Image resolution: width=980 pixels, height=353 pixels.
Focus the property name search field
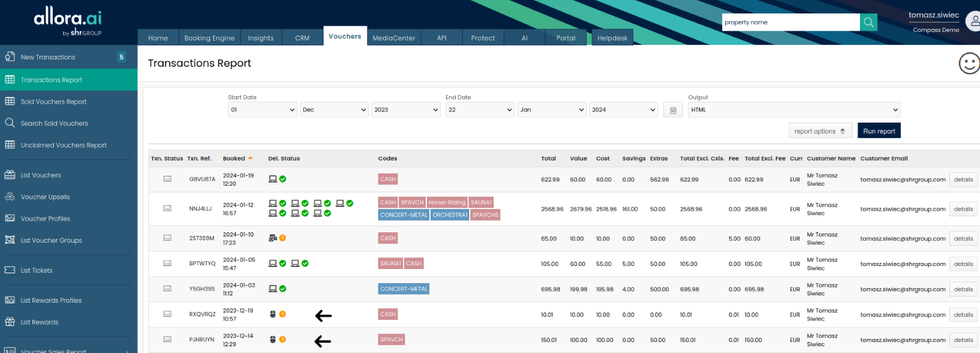(x=791, y=22)
